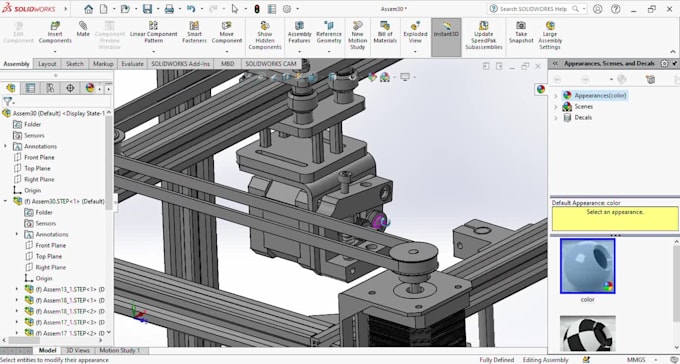
Task: Create a new document with New icon
Action: [105, 9]
